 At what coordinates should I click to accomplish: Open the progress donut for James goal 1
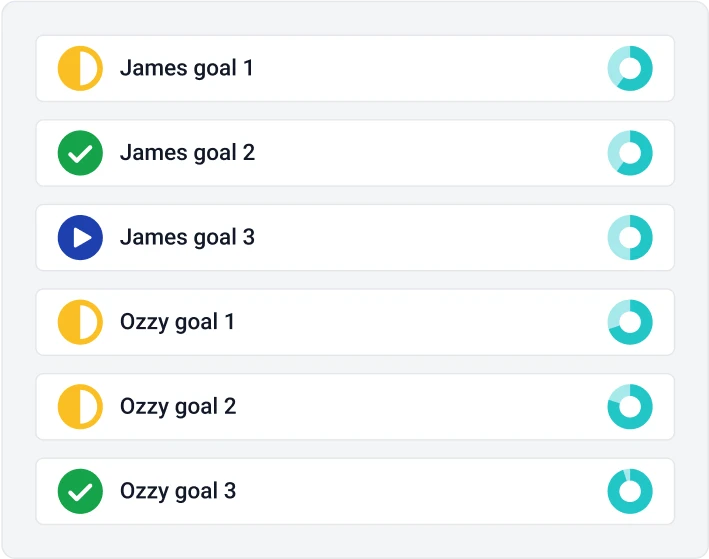coord(630,68)
